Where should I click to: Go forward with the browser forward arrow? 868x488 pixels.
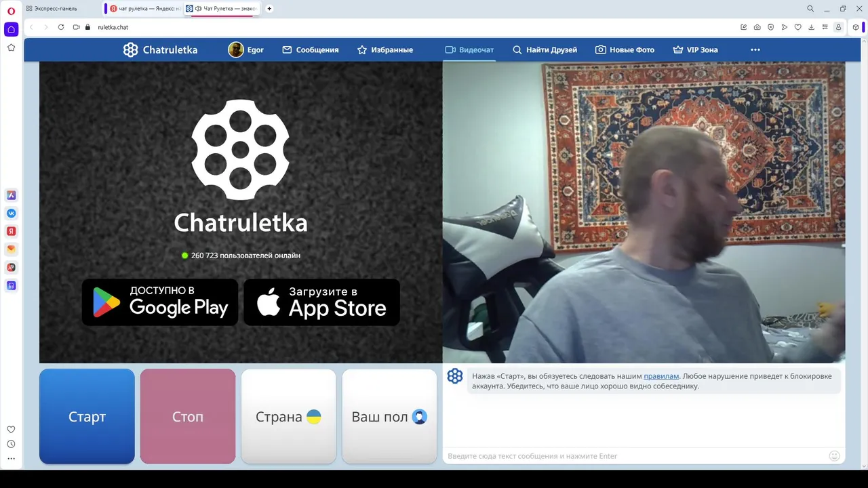[x=45, y=27]
